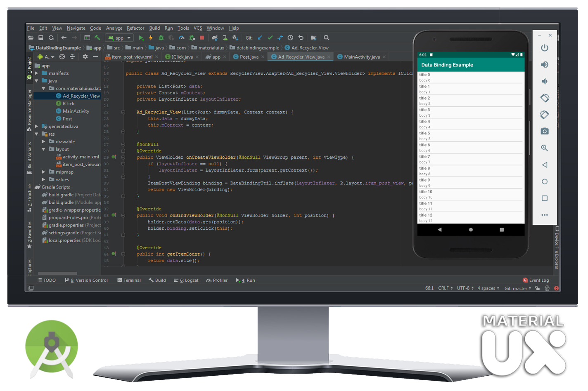Viewport: 588px width, 391px height.
Task: Switch to the IClick.java editor tab
Action: (182, 57)
